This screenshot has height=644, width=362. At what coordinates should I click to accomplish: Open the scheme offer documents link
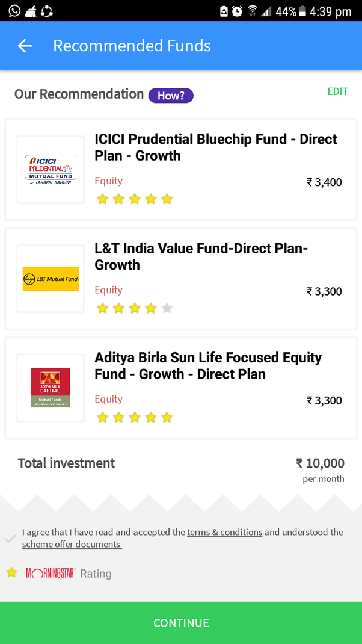click(71, 544)
